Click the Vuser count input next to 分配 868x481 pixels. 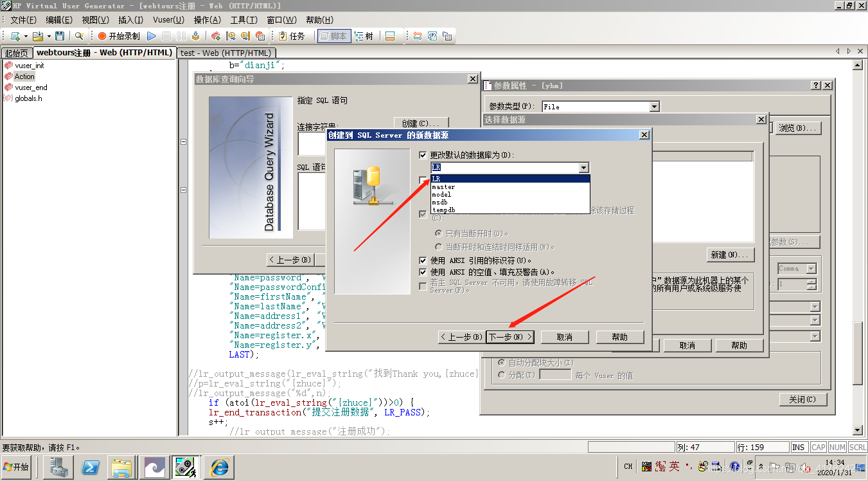tap(555, 375)
